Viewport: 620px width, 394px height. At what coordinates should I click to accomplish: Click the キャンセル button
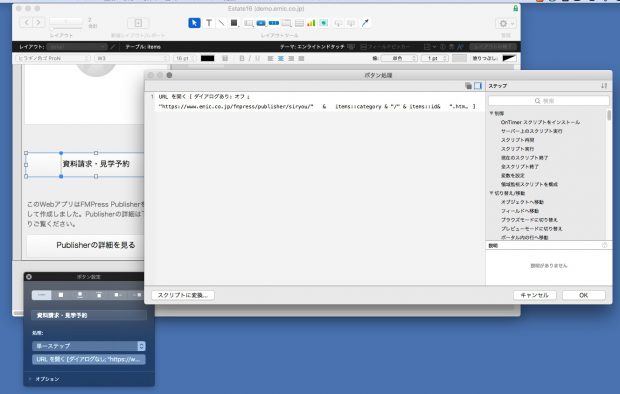534,295
